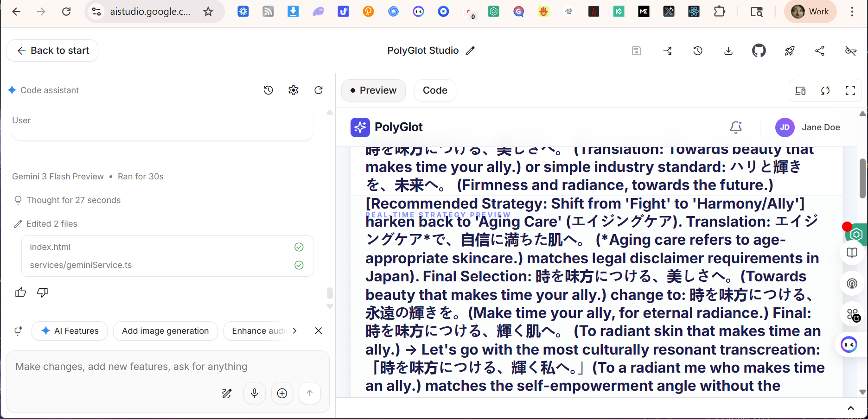This screenshot has width=868, height=419.
Task: Add an attachment with the plus button
Action: (282, 394)
